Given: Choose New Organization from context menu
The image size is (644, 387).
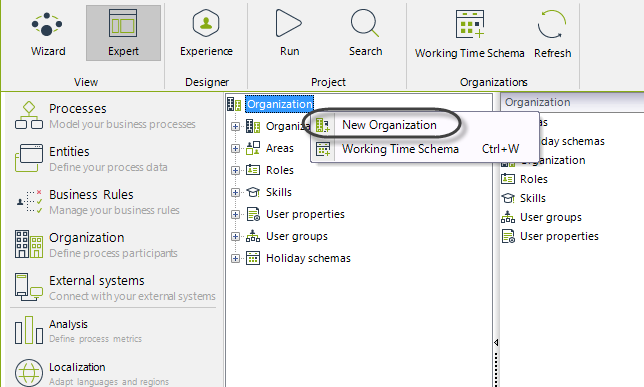Looking at the screenshot, I should (x=389, y=125).
